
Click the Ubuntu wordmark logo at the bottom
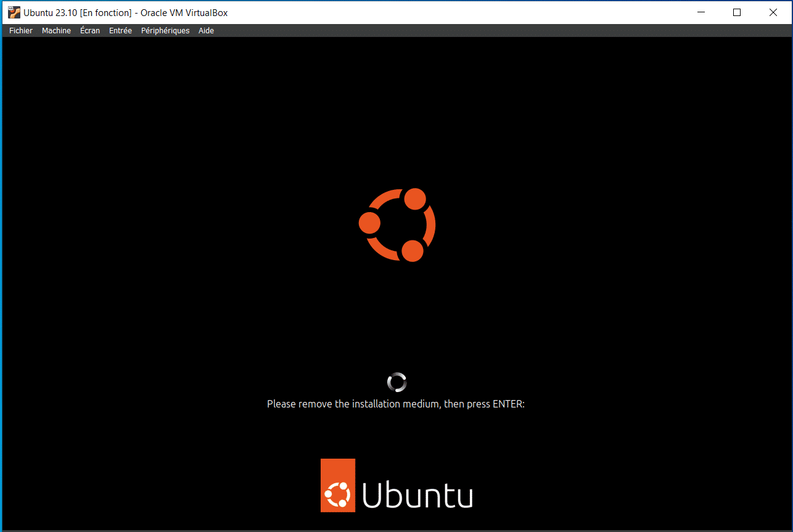(418, 494)
